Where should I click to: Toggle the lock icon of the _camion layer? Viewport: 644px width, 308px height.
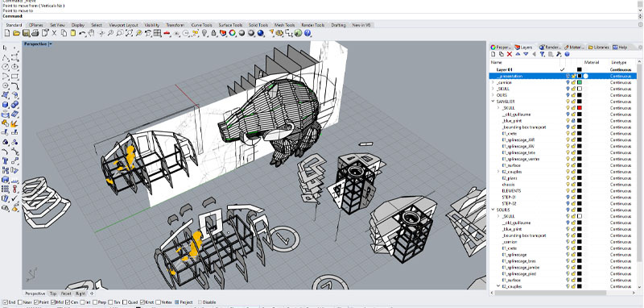tap(573, 83)
